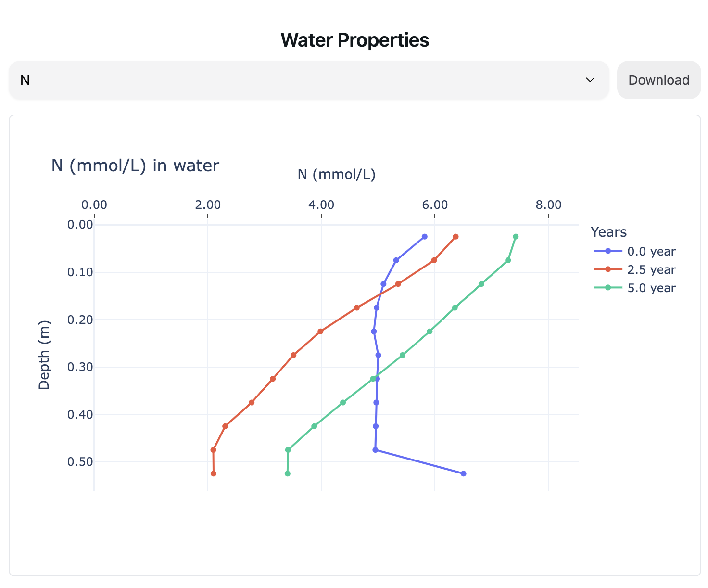The width and height of the screenshot is (708, 588).
Task: Click the "N (mmol/L)" x-axis title
Action: tap(336, 174)
